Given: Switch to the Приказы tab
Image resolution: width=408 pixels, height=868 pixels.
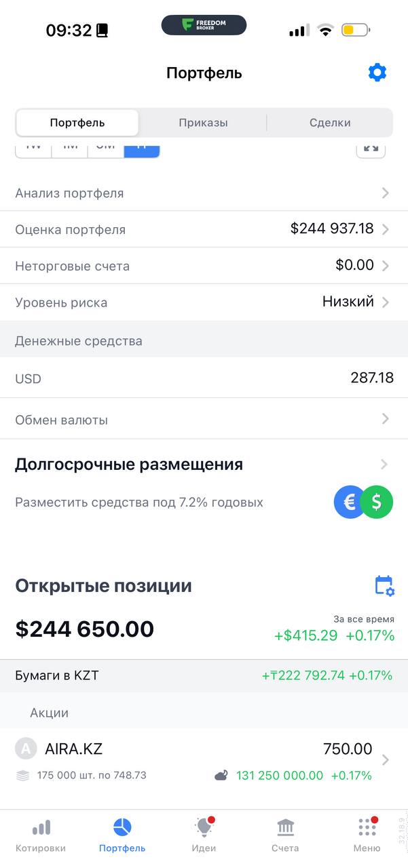Looking at the screenshot, I should (203, 123).
